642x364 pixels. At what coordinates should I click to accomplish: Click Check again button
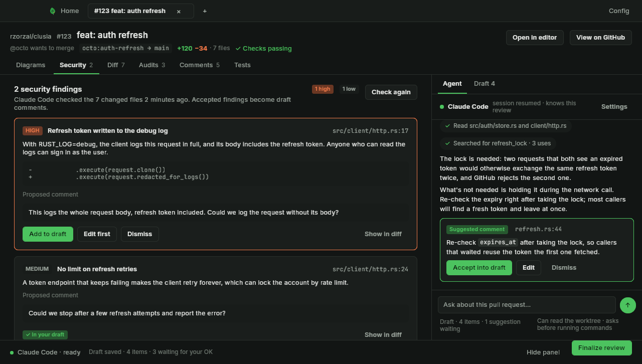[x=391, y=92]
